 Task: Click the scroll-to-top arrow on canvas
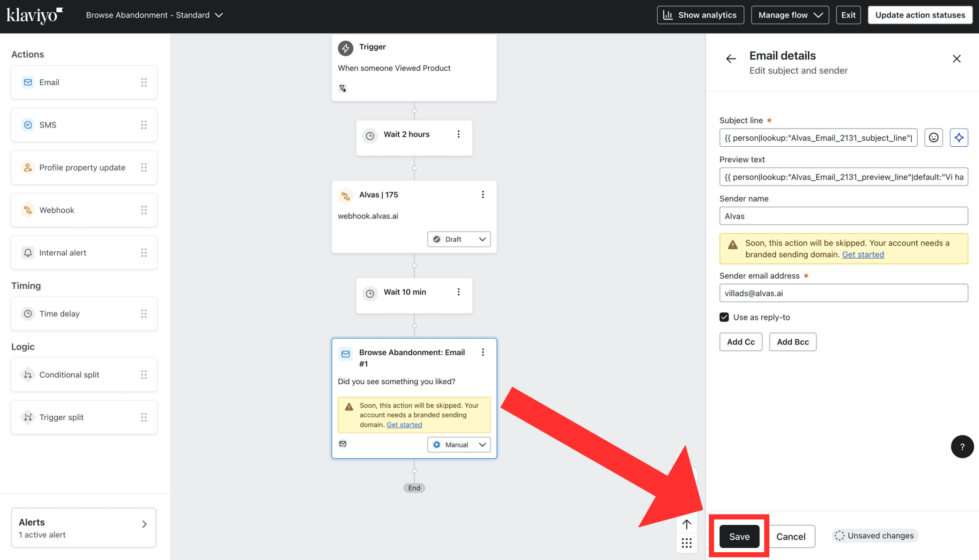coord(686,524)
